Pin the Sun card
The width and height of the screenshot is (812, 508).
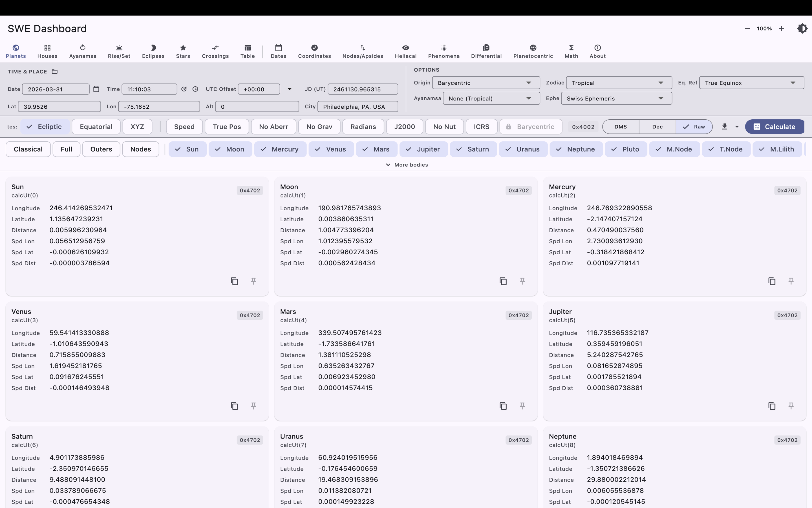tap(254, 281)
